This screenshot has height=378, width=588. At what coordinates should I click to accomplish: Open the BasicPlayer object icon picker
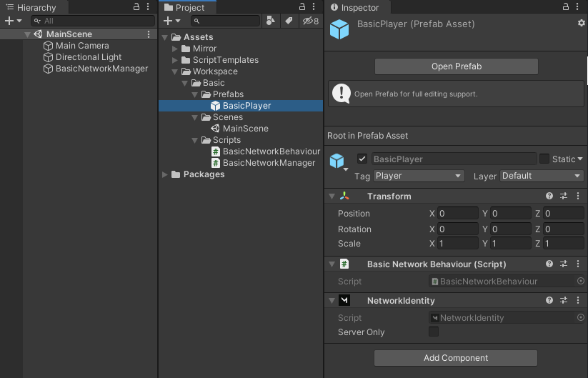(339, 162)
